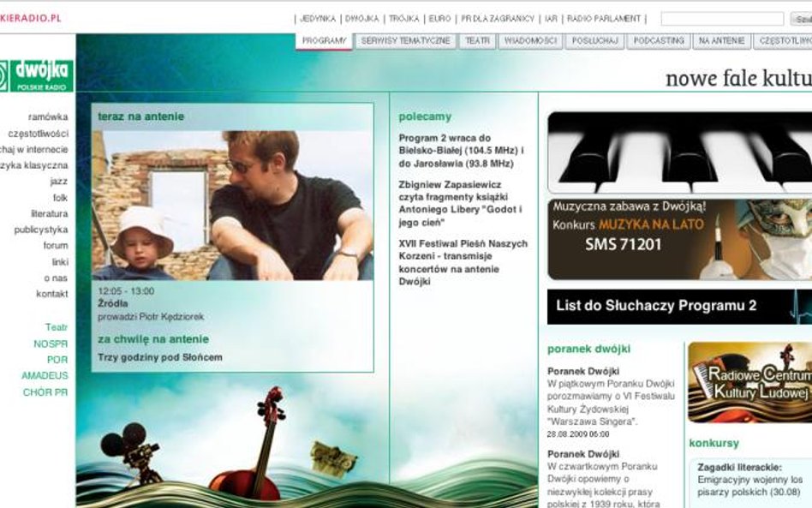Select the PROGRAMY tab
The width and height of the screenshot is (812, 508).
point(324,41)
